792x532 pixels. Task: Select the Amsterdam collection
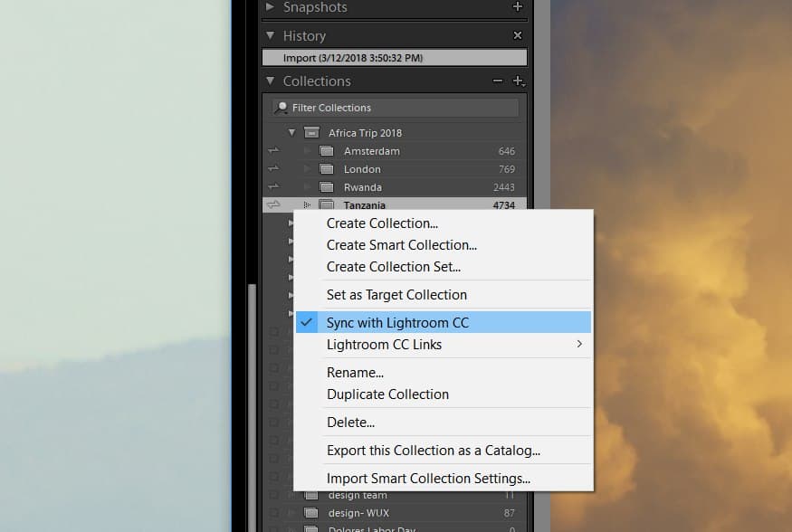tap(395, 151)
